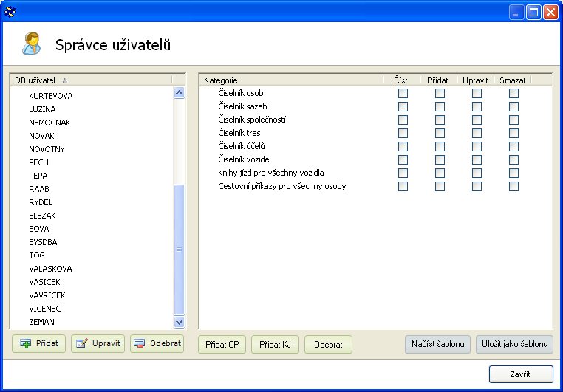This screenshot has height=392, width=563.
Task: Check Číst for Číselník osob
Action: pyautogui.click(x=403, y=93)
